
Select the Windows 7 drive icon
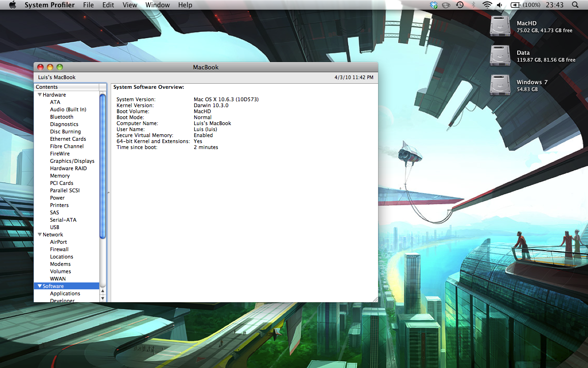[499, 85]
